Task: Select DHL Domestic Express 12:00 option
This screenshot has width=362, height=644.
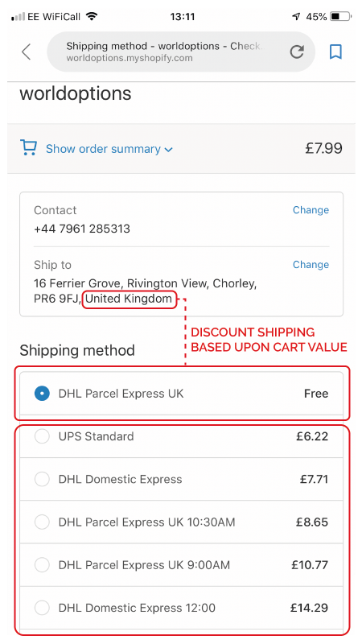Action: pos(182,608)
